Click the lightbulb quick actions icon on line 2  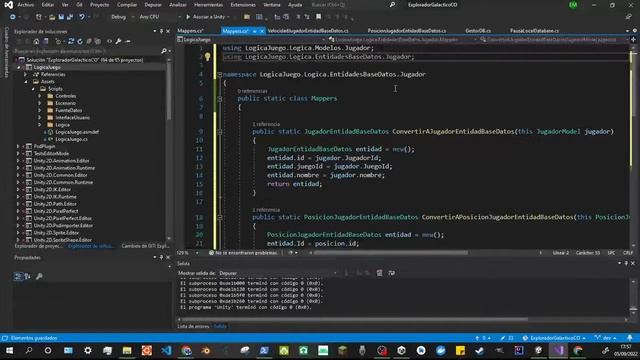click(207, 57)
